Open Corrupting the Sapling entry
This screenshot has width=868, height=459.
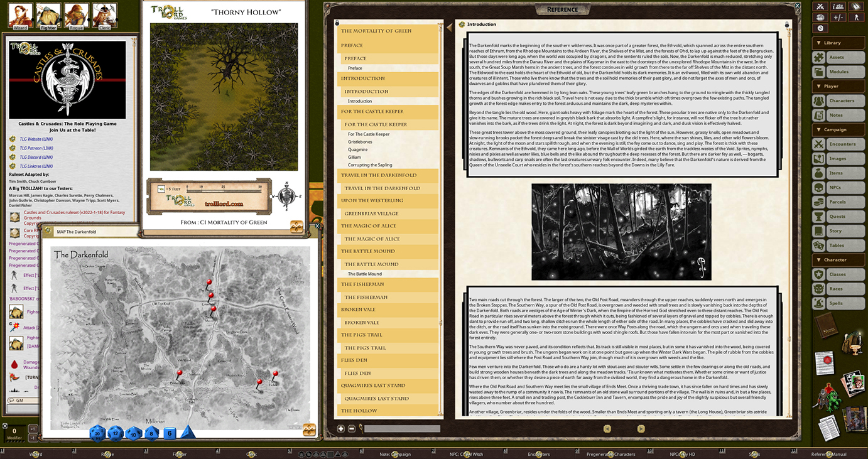[x=370, y=165]
